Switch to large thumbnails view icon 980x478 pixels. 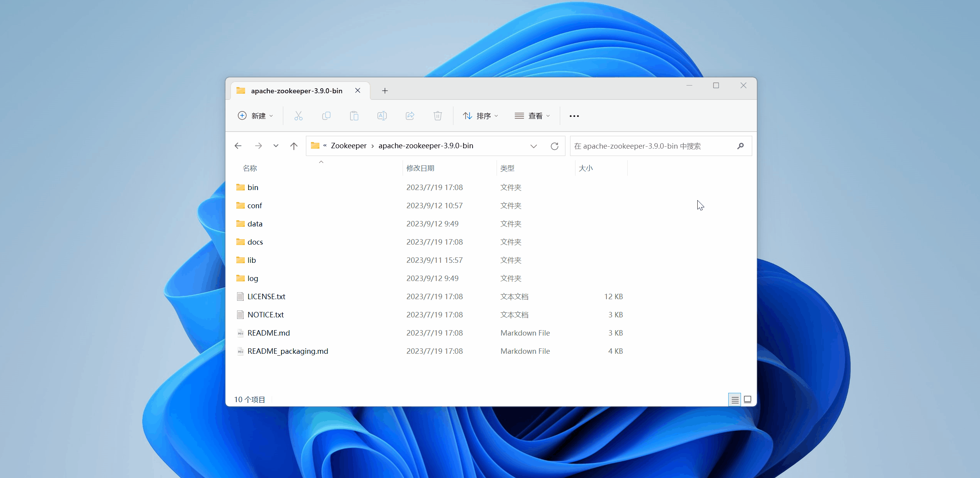tap(748, 399)
